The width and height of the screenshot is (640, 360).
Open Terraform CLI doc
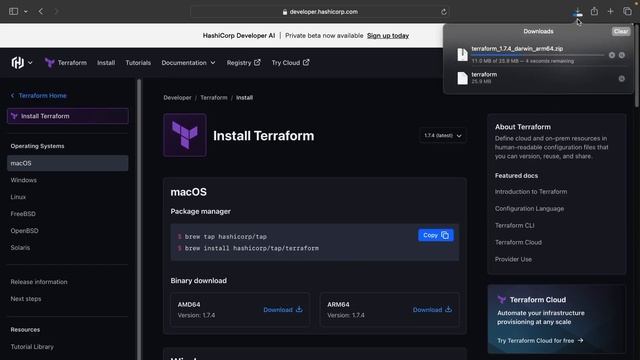pos(514,225)
